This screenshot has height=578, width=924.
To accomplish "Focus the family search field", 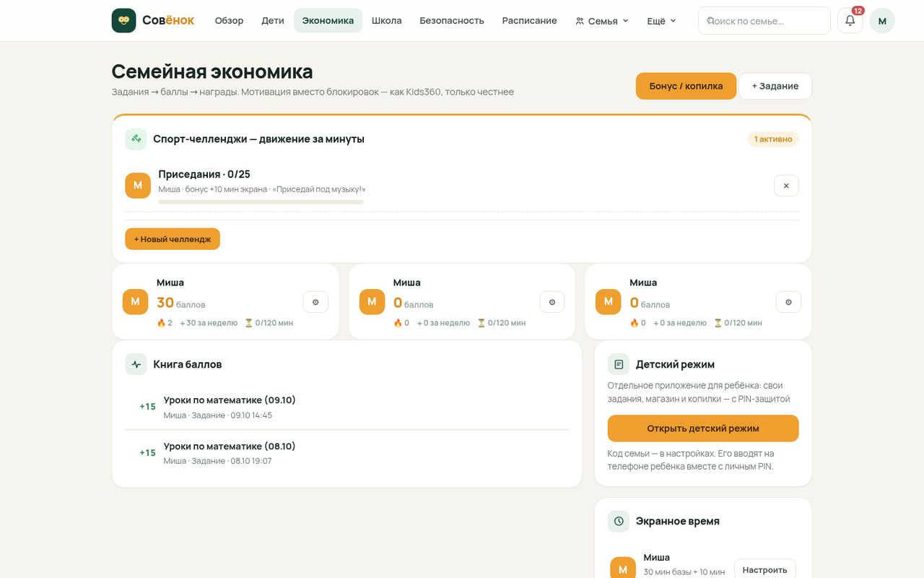I will click(x=764, y=21).
